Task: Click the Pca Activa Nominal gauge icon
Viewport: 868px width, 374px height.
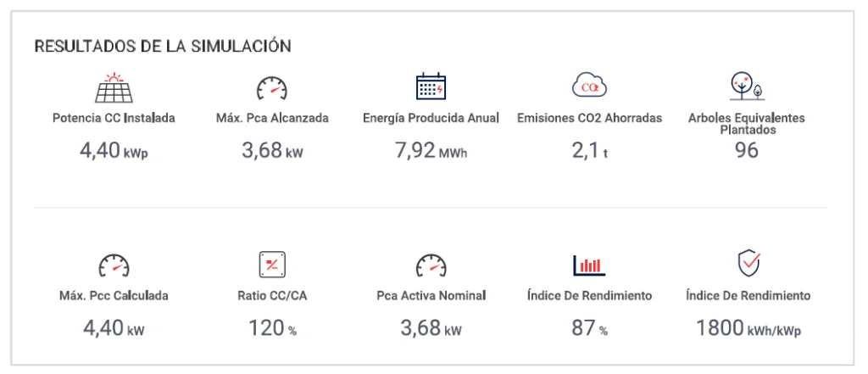Action: (431, 265)
